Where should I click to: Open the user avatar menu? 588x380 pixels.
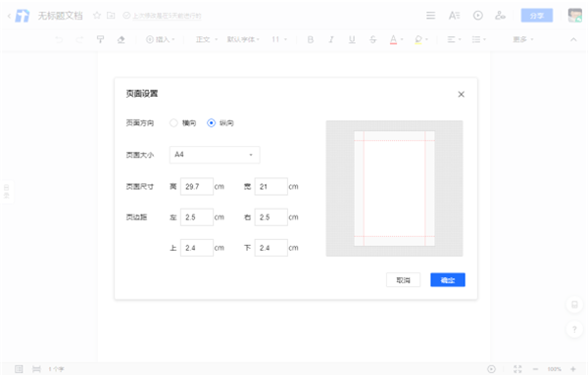coord(575,16)
